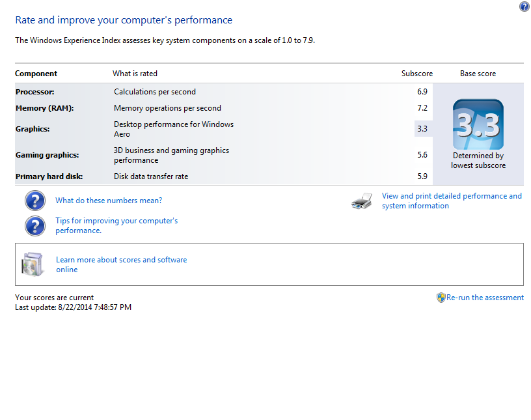Viewport: 531px width, 420px height.
Task: Click 'Calculations per second' text
Action: pyautogui.click(x=155, y=92)
